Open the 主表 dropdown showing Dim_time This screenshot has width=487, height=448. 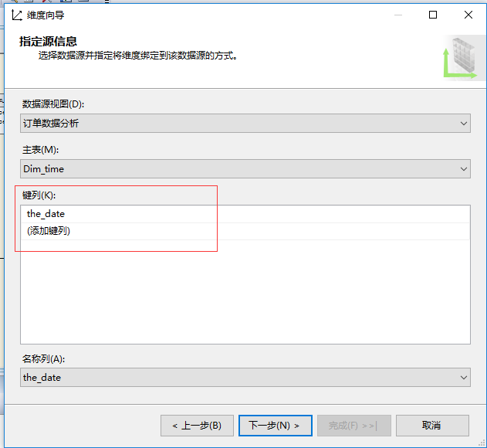pos(245,169)
